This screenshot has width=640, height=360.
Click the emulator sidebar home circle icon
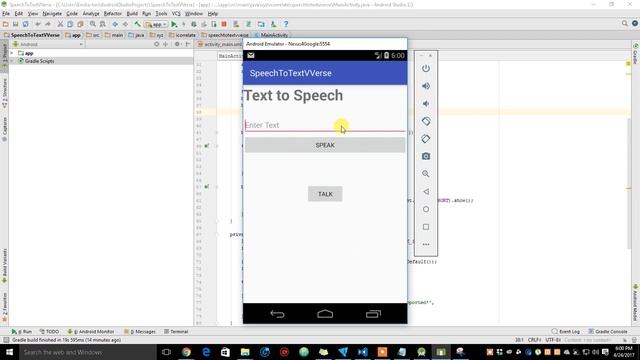pos(426,209)
